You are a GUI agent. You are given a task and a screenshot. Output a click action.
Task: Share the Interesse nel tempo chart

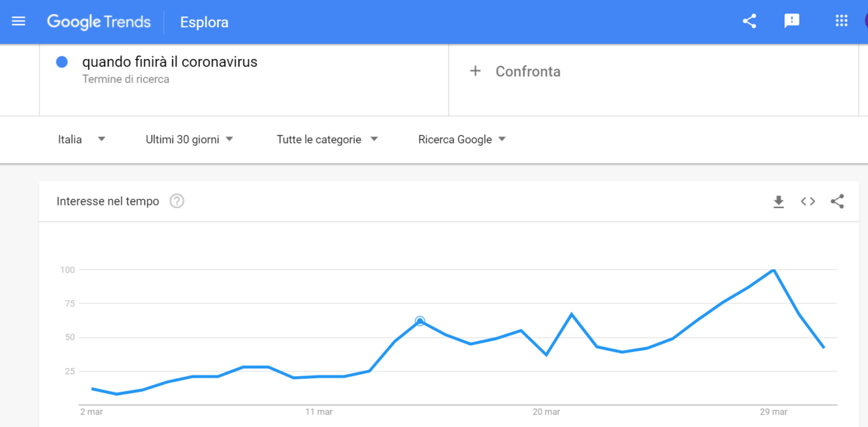tap(837, 201)
